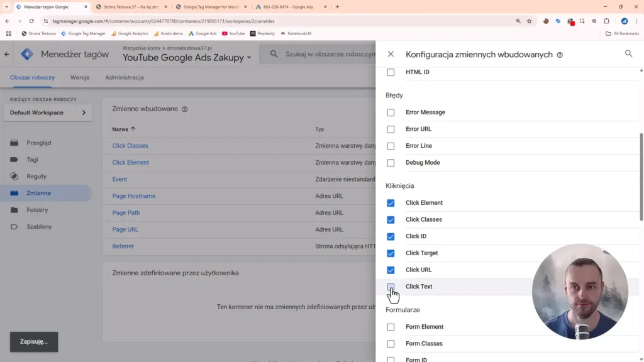Expand Default Workspace selector
The image size is (644, 362).
coord(48,112)
